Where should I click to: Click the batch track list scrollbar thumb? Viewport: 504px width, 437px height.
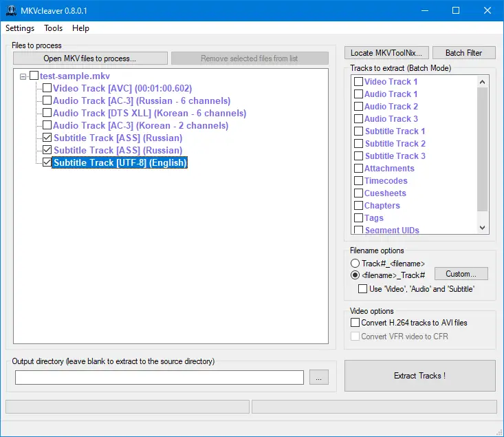click(x=482, y=149)
